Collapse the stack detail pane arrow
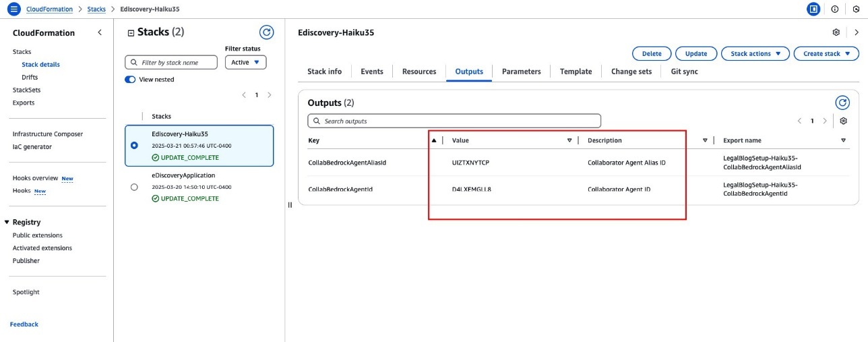 click(x=857, y=32)
